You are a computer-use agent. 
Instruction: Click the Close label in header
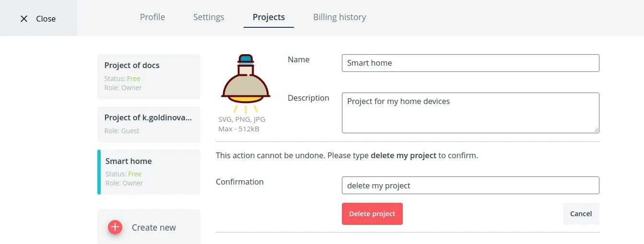[x=46, y=19]
